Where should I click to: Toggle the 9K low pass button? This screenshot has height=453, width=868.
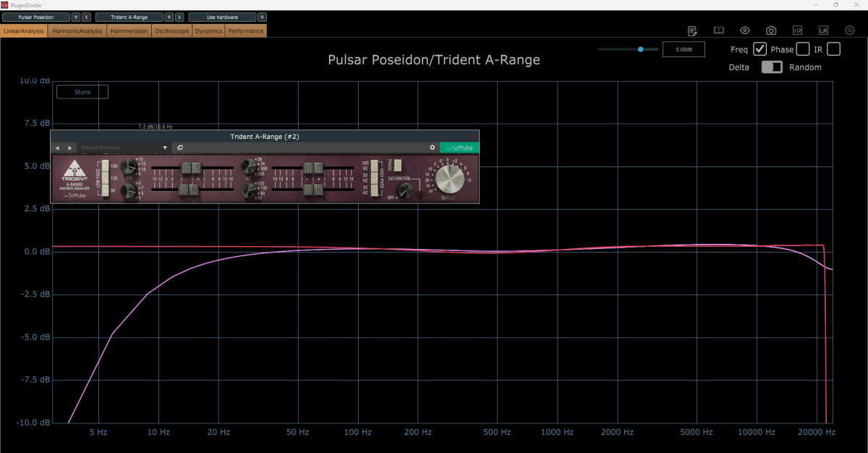tap(106, 190)
